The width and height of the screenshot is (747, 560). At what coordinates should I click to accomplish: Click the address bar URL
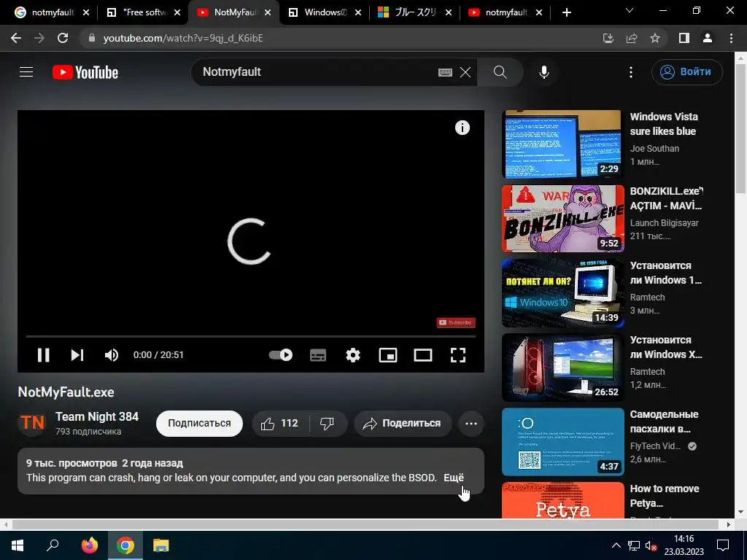[x=183, y=38]
